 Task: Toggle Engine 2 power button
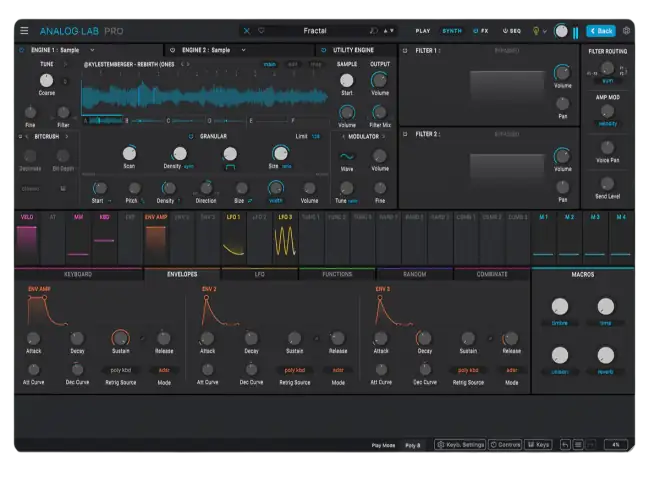click(x=173, y=50)
